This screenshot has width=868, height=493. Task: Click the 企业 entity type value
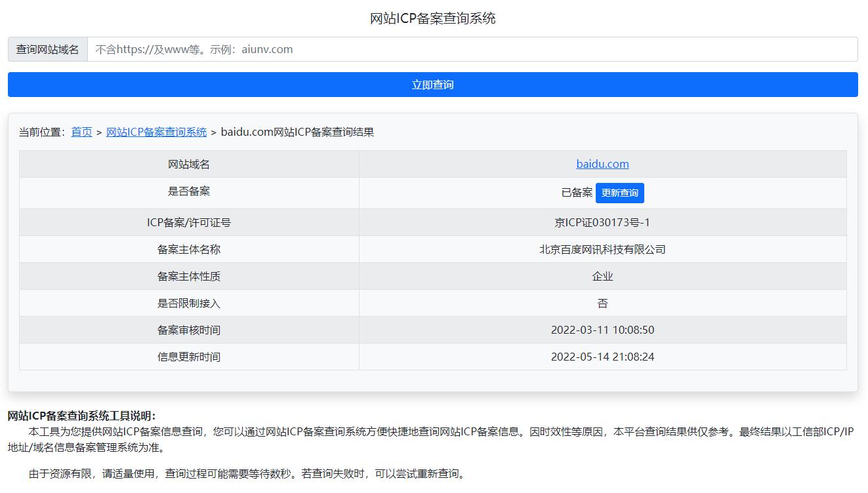(x=602, y=276)
